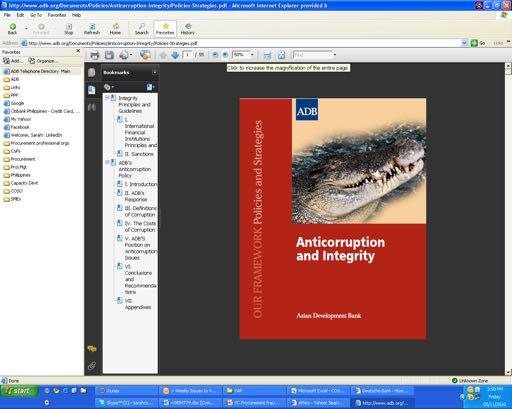Click Organize in the Favorites pane
512x409 pixels.
(x=43, y=61)
